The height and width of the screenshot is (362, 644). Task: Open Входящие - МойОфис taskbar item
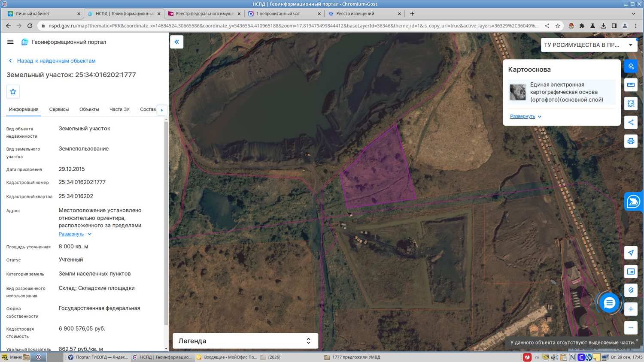226,357
